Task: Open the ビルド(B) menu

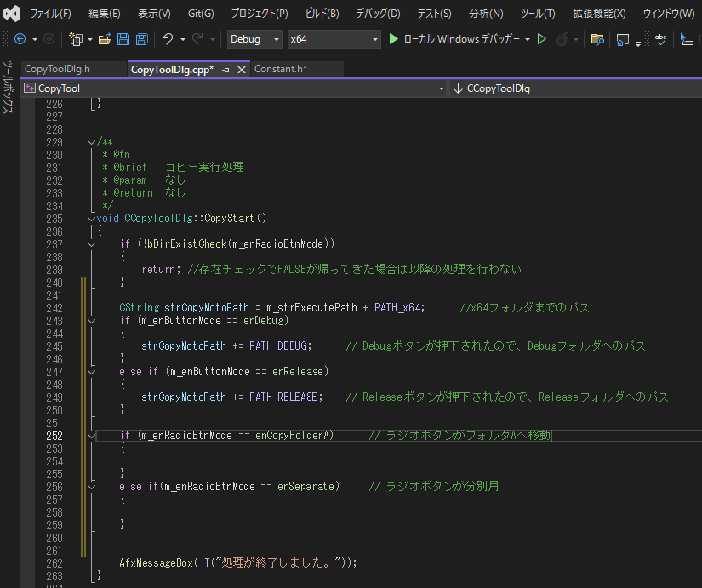Action: pos(322,14)
